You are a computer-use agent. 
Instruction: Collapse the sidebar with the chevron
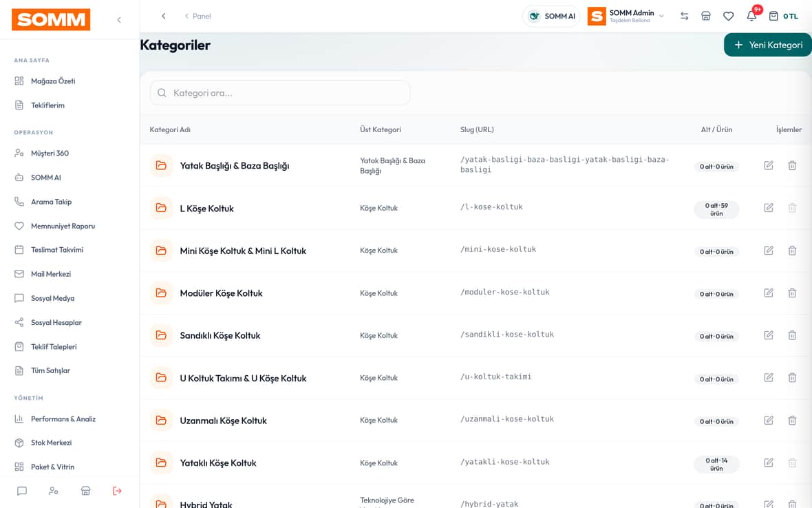coord(119,20)
